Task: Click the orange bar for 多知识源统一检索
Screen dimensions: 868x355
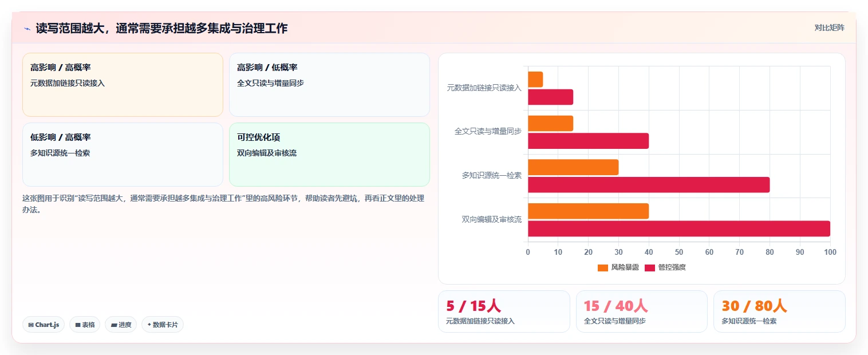Action: tap(573, 167)
